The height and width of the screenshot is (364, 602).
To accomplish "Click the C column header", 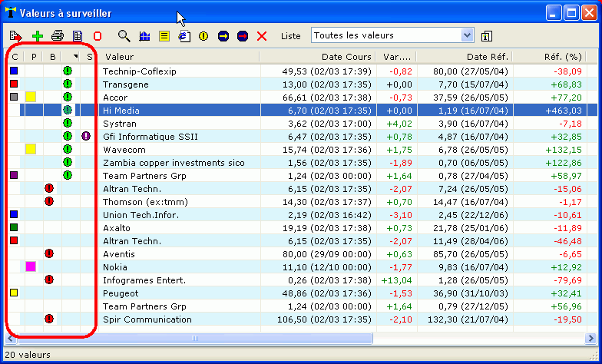I will tap(15, 57).
